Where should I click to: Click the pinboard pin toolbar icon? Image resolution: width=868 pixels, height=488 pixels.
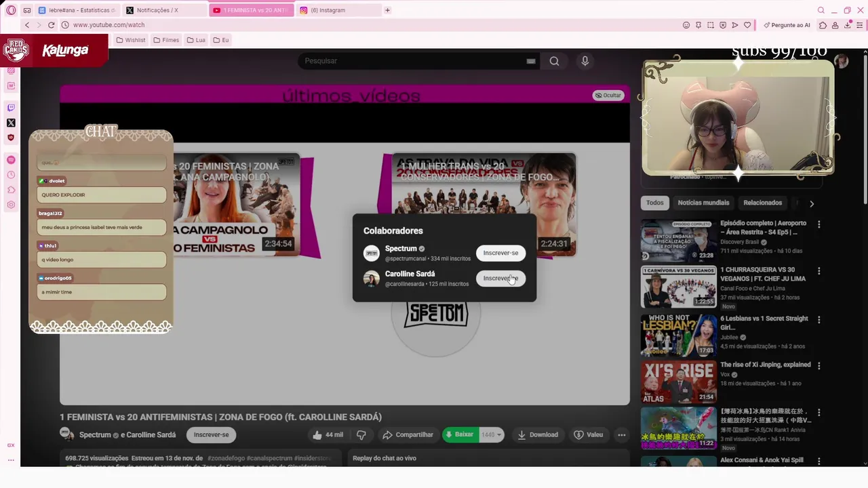tap(698, 25)
